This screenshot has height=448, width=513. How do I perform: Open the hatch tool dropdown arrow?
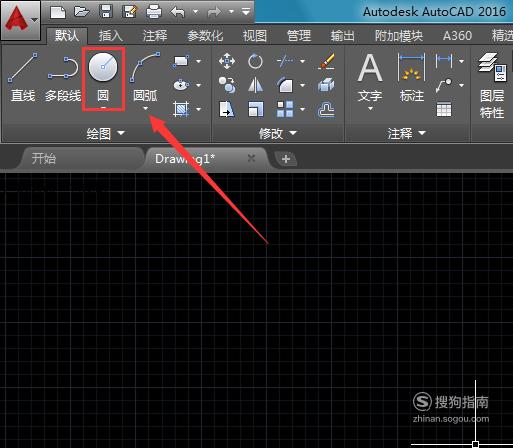coord(199,109)
